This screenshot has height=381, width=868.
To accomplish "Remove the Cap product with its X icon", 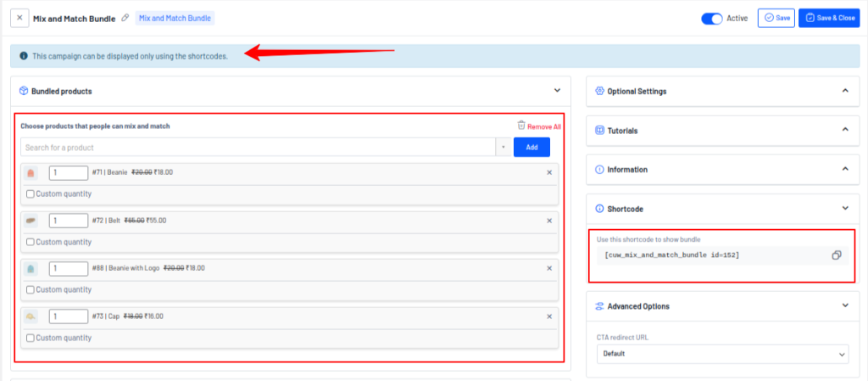I will (x=549, y=317).
